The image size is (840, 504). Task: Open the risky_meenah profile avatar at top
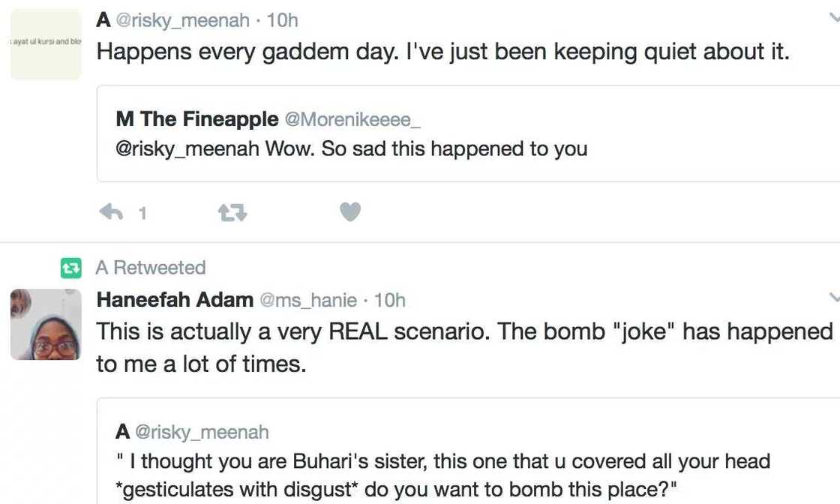[x=46, y=44]
